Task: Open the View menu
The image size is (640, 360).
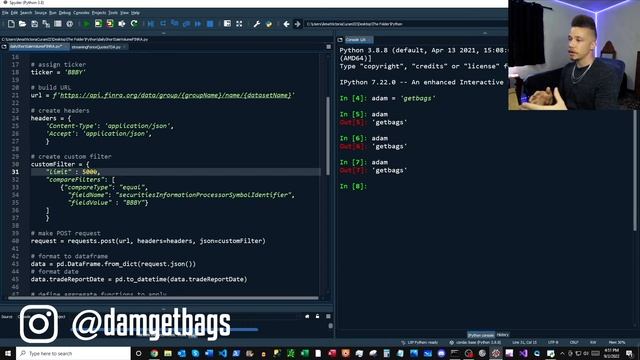Action: (124, 13)
